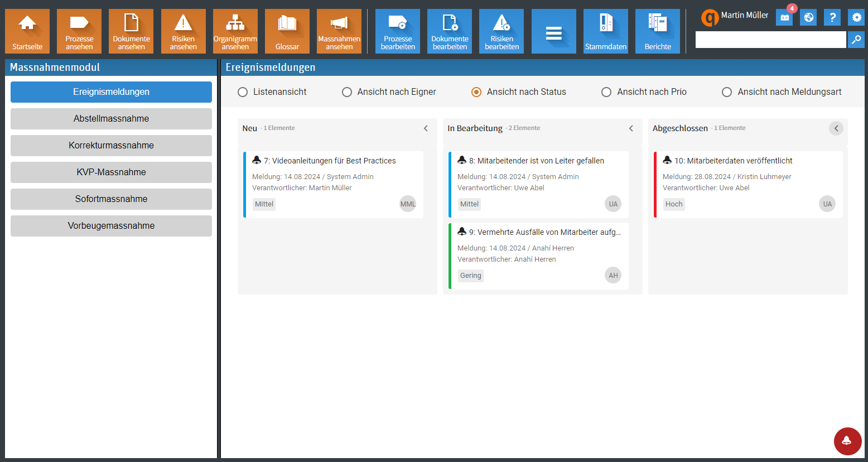Select Listenansicht radio button

click(243, 92)
